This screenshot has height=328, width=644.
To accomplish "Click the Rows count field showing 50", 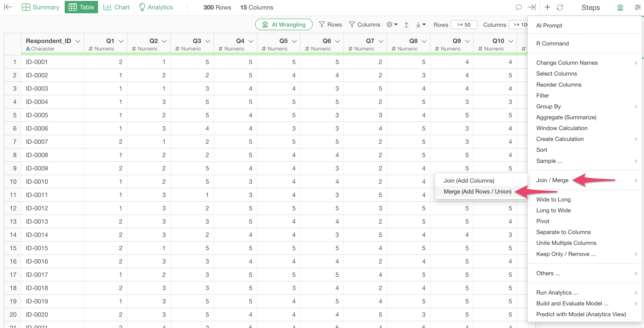I will coord(464,25).
